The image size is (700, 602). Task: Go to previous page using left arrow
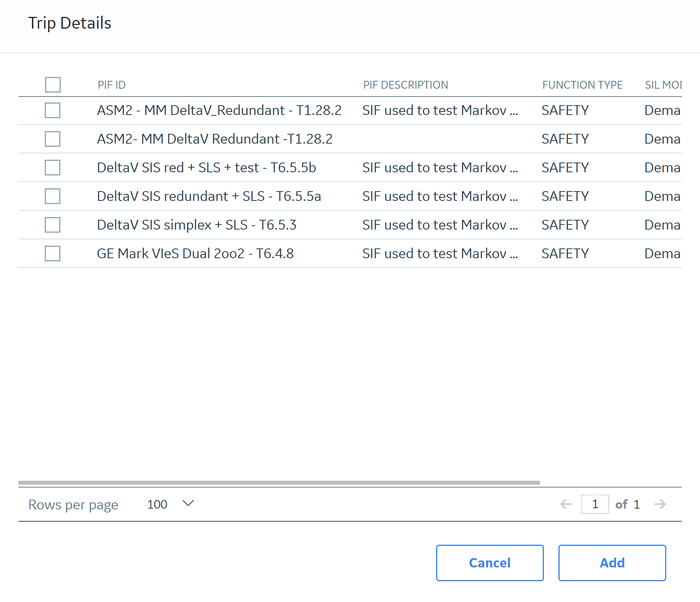coord(566,504)
